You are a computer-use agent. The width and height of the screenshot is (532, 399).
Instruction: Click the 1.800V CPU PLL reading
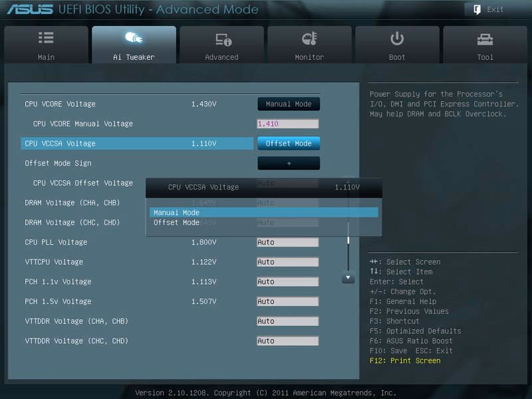coord(204,242)
